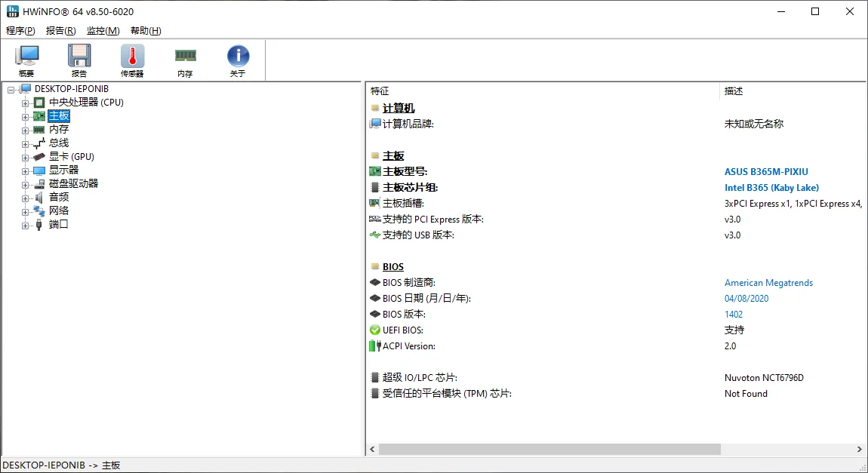This screenshot has height=473, width=868.
Task: Click the BIOS date 04/08/2020 value
Action: (746, 298)
